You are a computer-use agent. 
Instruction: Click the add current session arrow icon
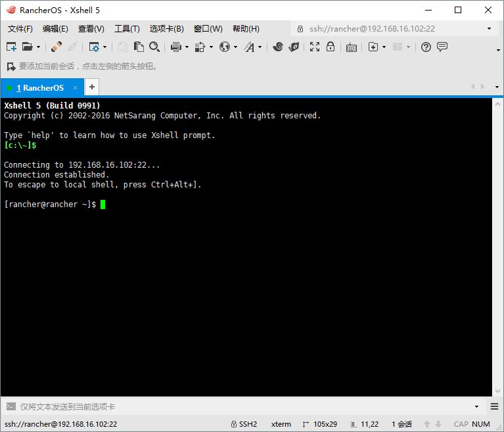click(11, 66)
